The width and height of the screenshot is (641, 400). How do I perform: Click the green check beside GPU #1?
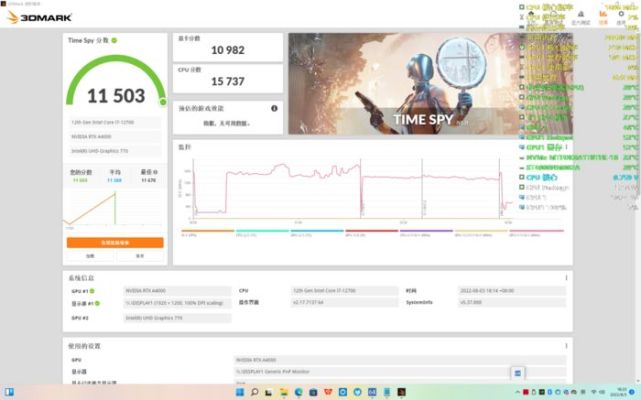pos(92,291)
